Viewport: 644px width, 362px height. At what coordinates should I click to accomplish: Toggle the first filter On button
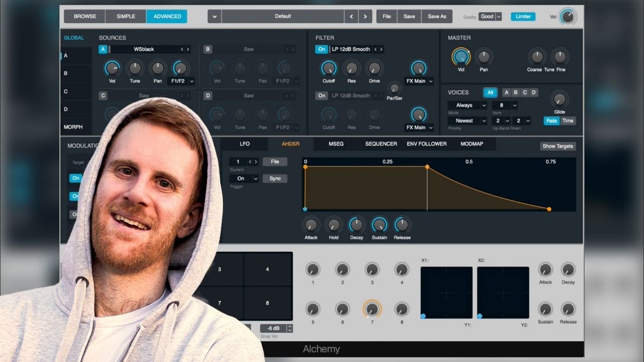point(321,49)
